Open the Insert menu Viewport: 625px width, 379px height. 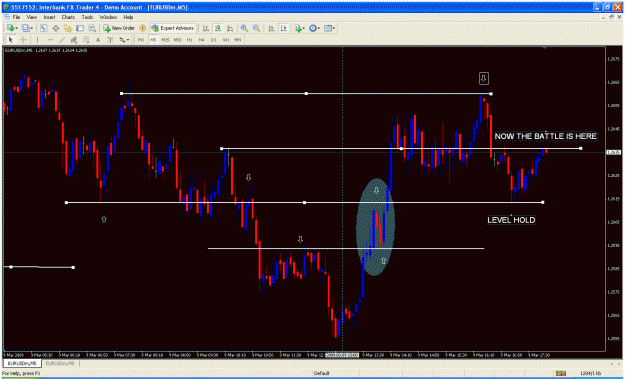[x=49, y=17]
